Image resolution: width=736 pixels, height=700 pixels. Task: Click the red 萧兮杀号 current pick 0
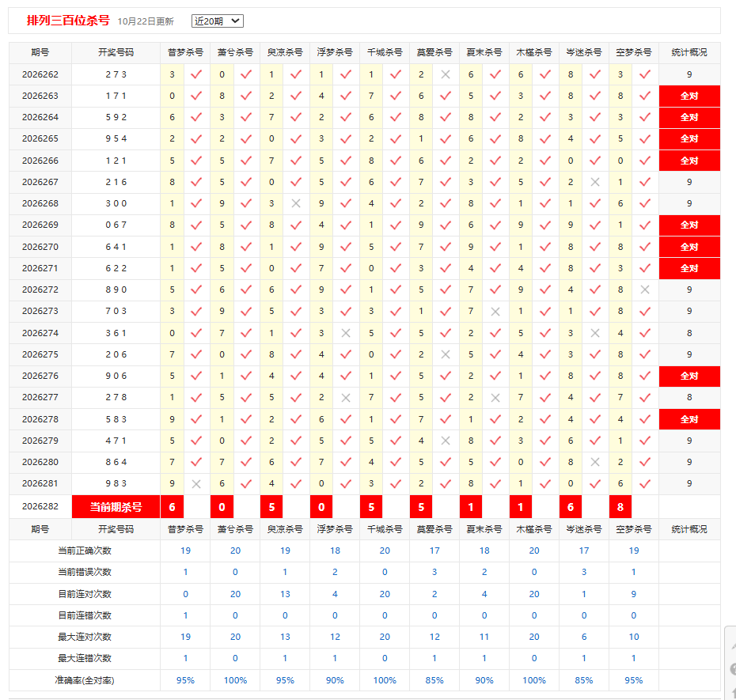pyautogui.click(x=222, y=507)
